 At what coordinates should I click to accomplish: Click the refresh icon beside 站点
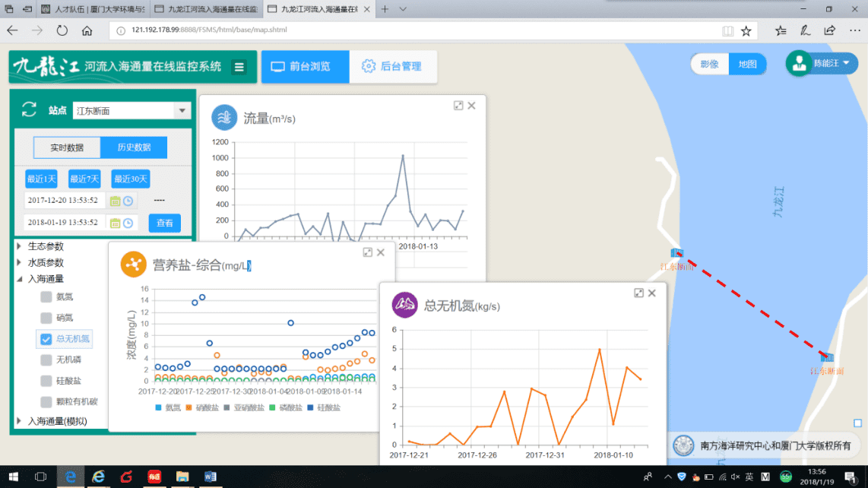point(29,109)
